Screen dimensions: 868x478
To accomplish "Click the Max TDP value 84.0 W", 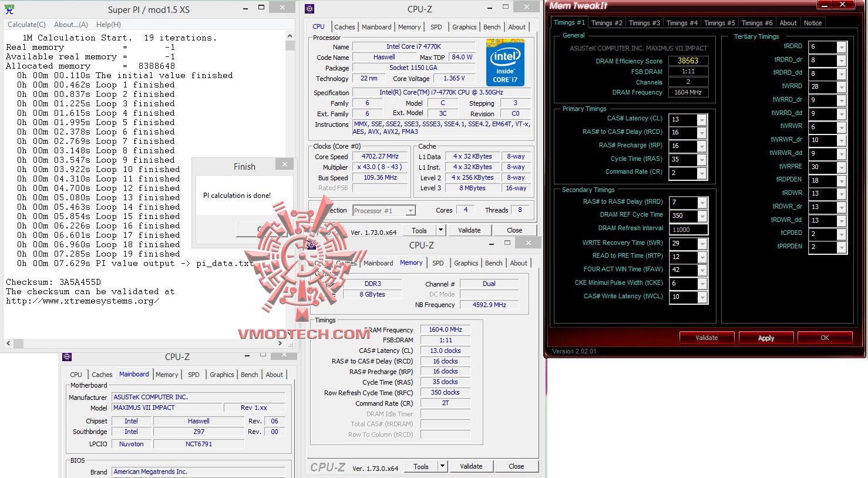I will [x=462, y=57].
